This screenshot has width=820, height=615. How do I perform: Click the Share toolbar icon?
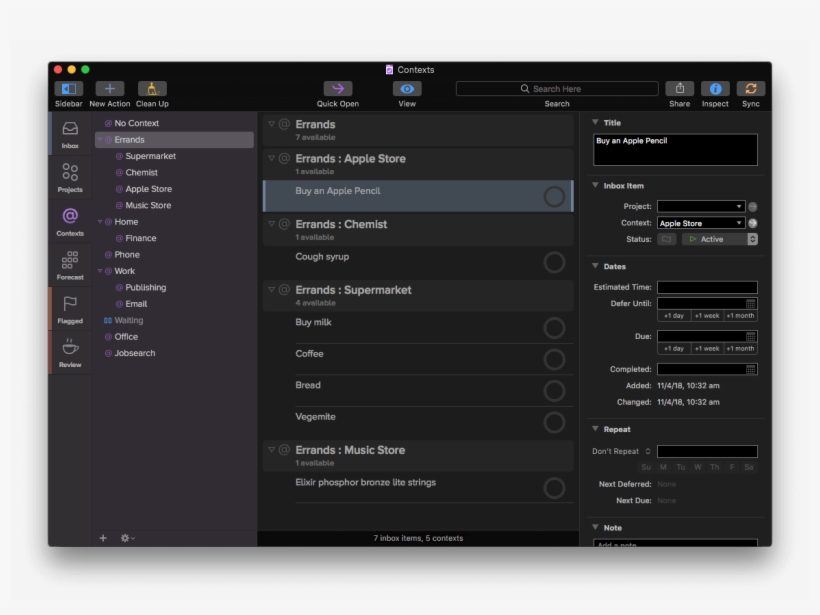coord(679,89)
